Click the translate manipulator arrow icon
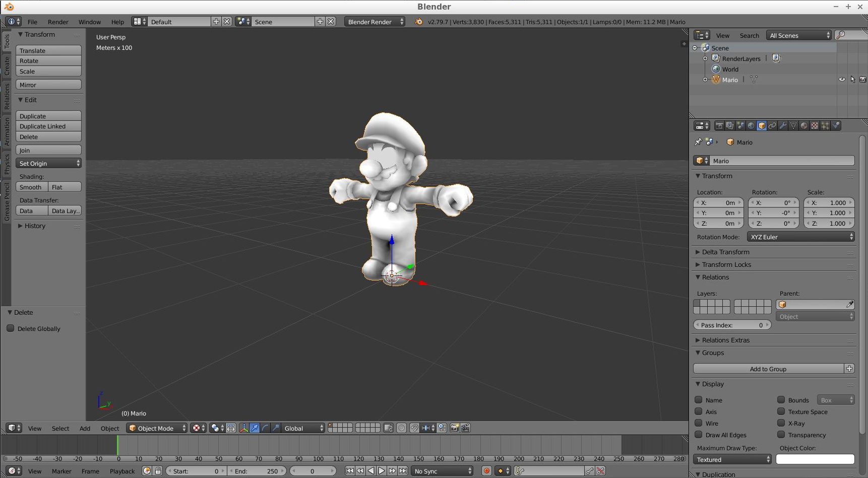Screen dimensions: 868x478 [255, 428]
